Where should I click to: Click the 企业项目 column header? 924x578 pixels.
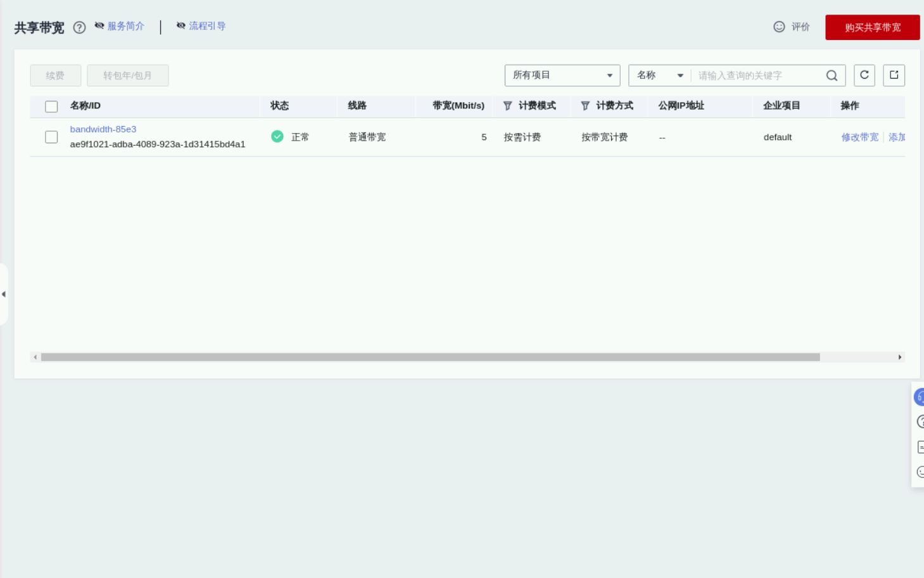pos(782,106)
